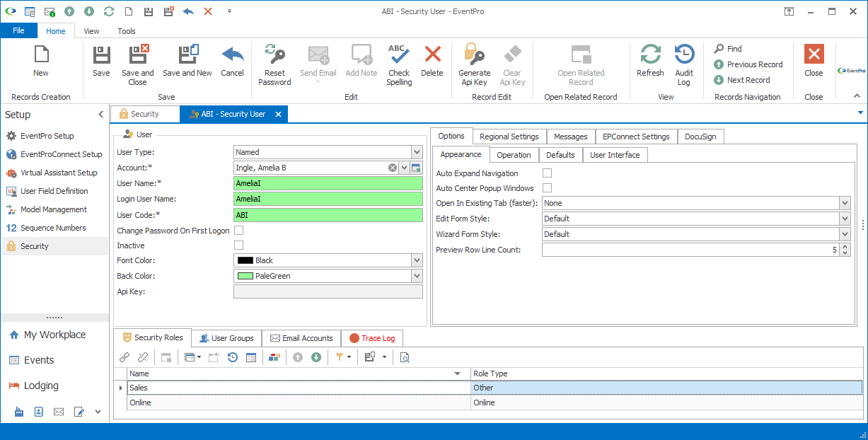Image resolution: width=868 pixels, height=440 pixels.
Task: Enable Auto Expand Navigation
Action: click(x=547, y=173)
